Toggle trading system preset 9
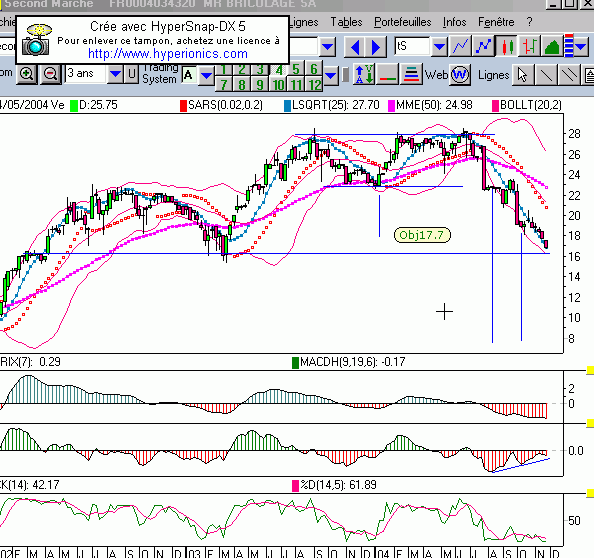 coord(260,85)
